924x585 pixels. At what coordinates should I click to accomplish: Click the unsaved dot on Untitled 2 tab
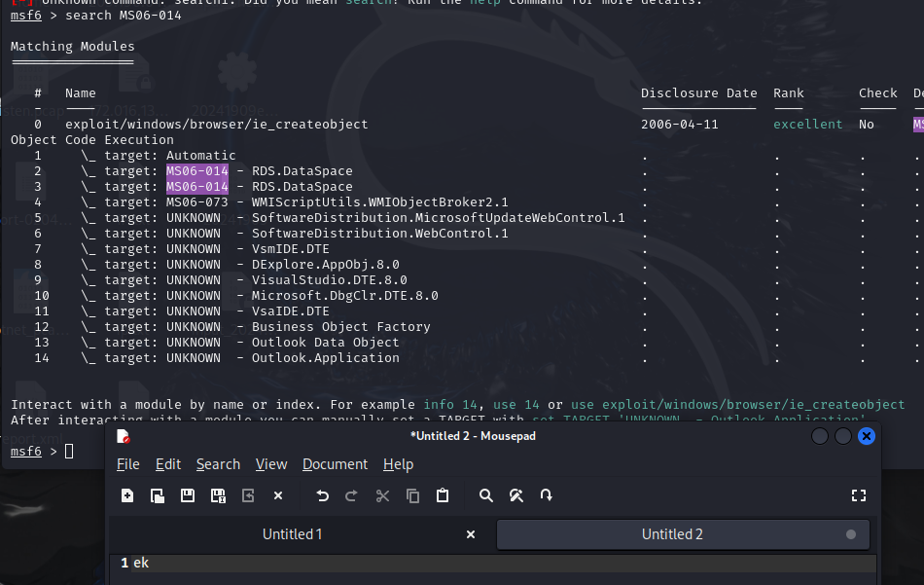[x=851, y=534]
